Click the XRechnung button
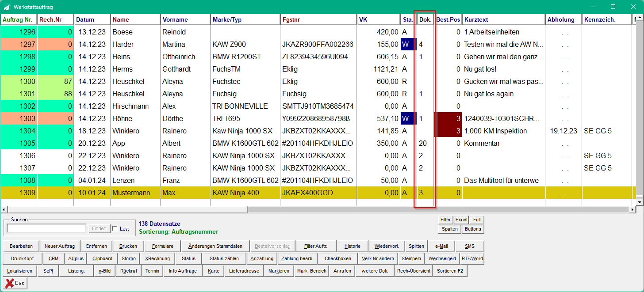The width and height of the screenshot is (644, 292). pyautogui.click(x=157, y=258)
